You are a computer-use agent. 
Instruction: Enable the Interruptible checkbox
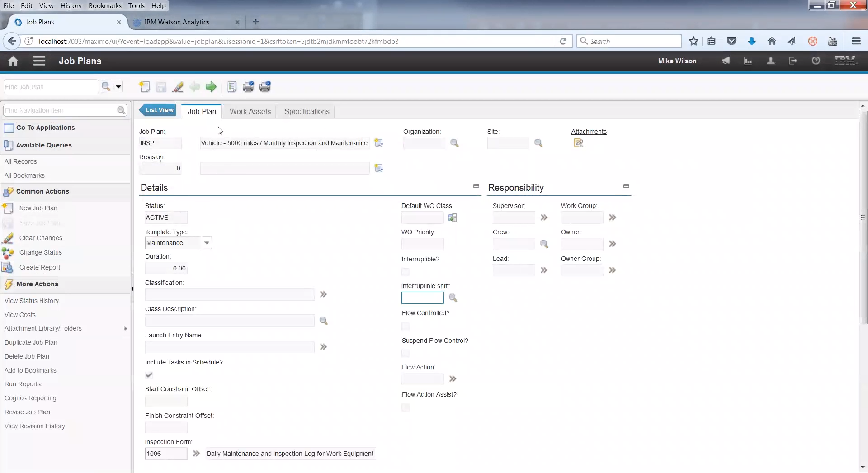406,272
